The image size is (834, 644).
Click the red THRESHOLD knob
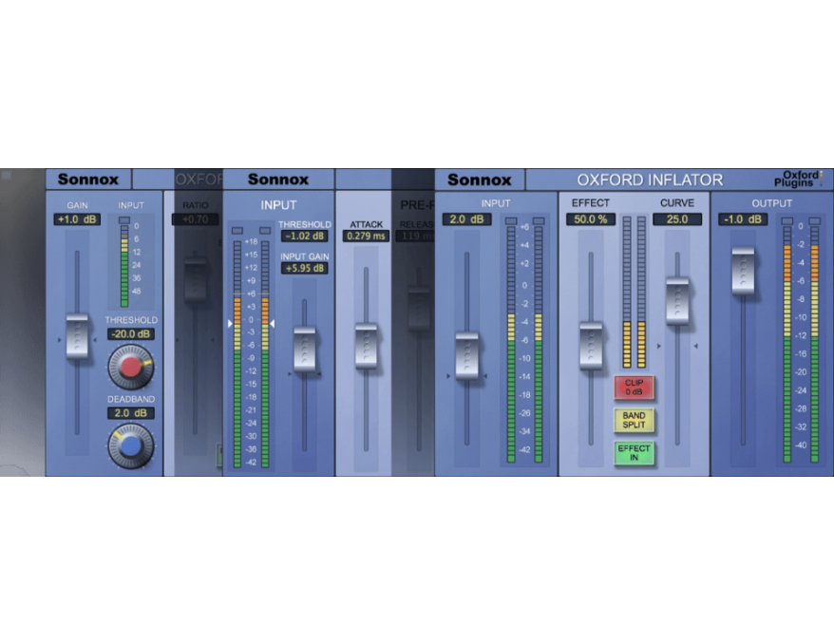[x=130, y=366]
